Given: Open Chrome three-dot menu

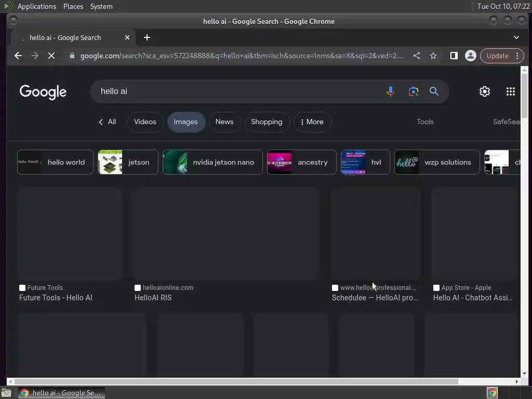Looking at the screenshot, I should click(517, 56).
